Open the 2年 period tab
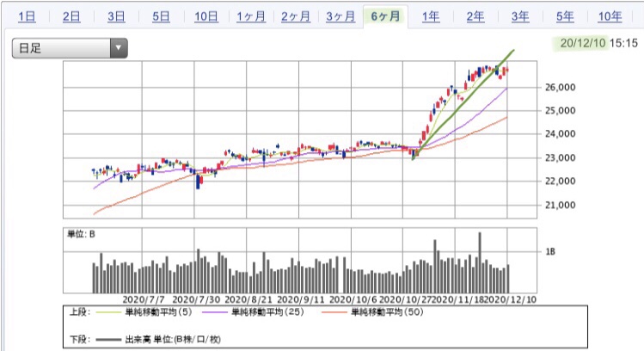This screenshot has width=644, height=351. tap(475, 16)
